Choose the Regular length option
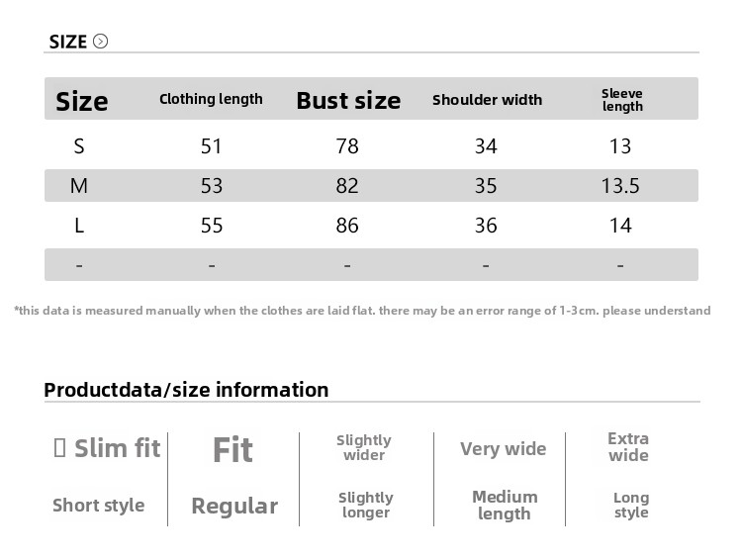 click(x=233, y=507)
